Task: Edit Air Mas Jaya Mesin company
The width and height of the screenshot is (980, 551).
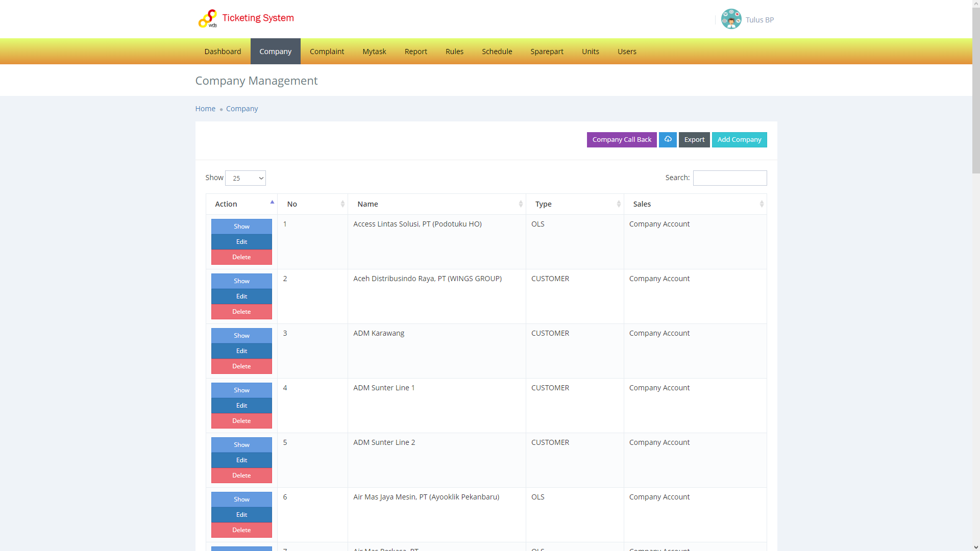Action: [x=241, y=515]
